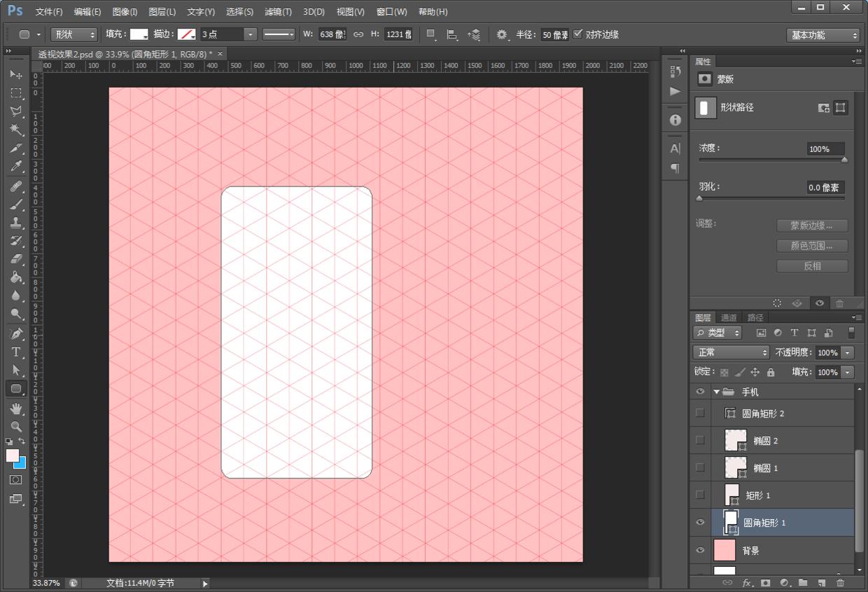This screenshot has width=868, height=592.
Task: Toggle the 对齐边缘 checkbox
Action: [x=577, y=34]
